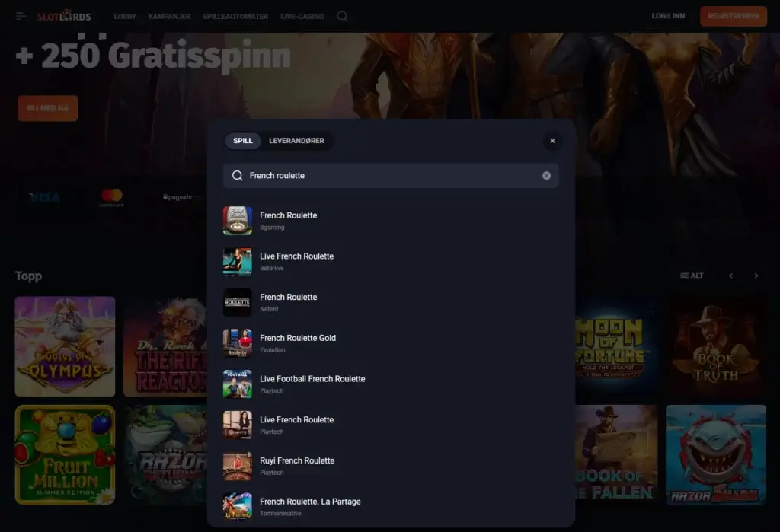
Task: Open Razor Returns game tile
Action: coord(165,455)
